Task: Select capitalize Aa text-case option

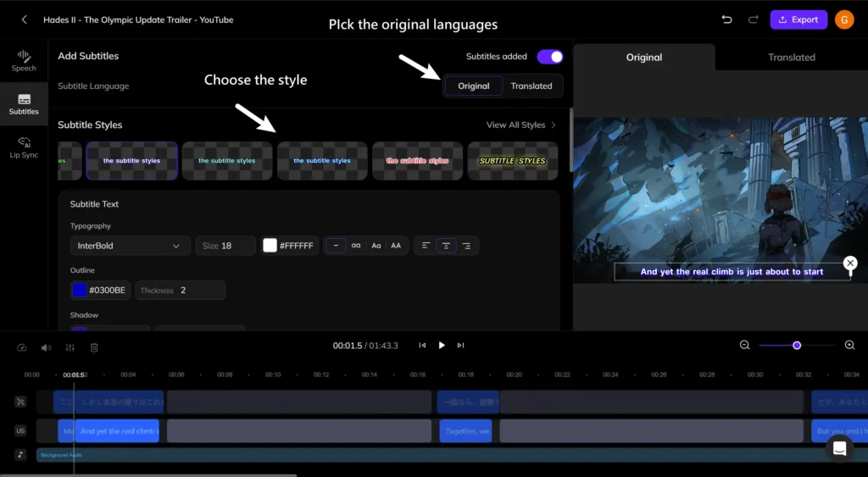Action: click(x=376, y=246)
